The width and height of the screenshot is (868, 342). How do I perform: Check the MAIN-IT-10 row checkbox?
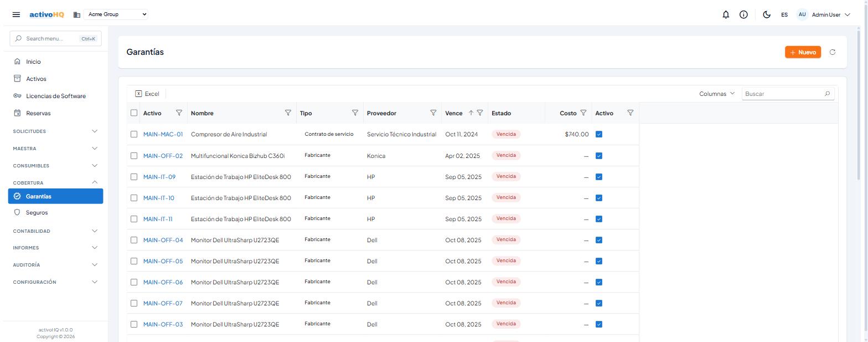point(134,198)
